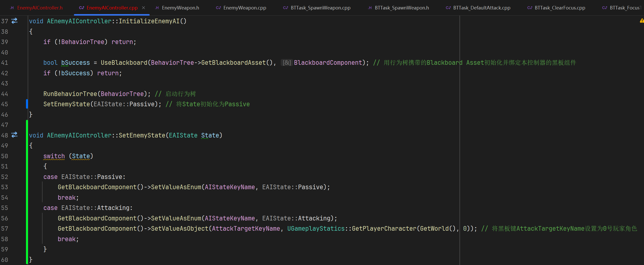Click the "break;" statement on line 58
Image resolution: width=644 pixels, height=265 pixels.
pos(68,239)
